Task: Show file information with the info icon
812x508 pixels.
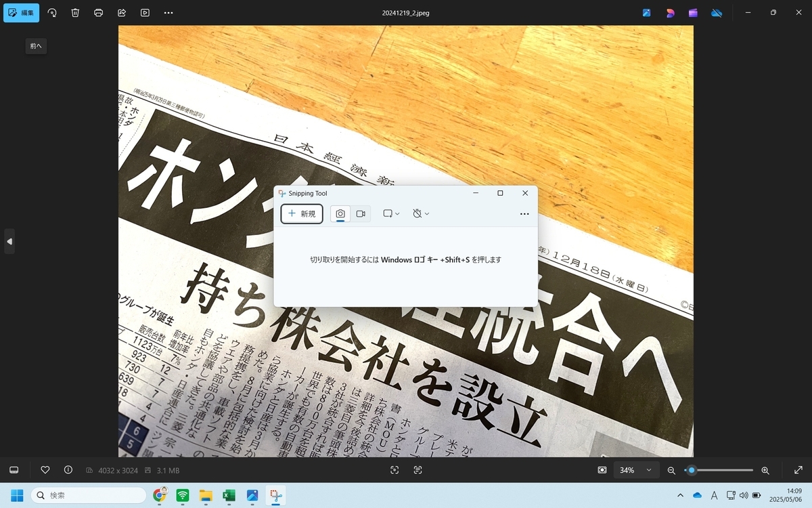Action: (68, 470)
